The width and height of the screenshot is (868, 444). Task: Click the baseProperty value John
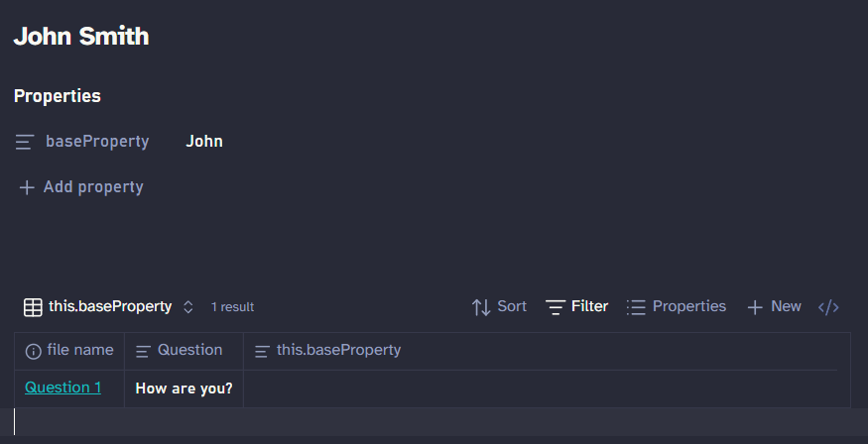[204, 142]
